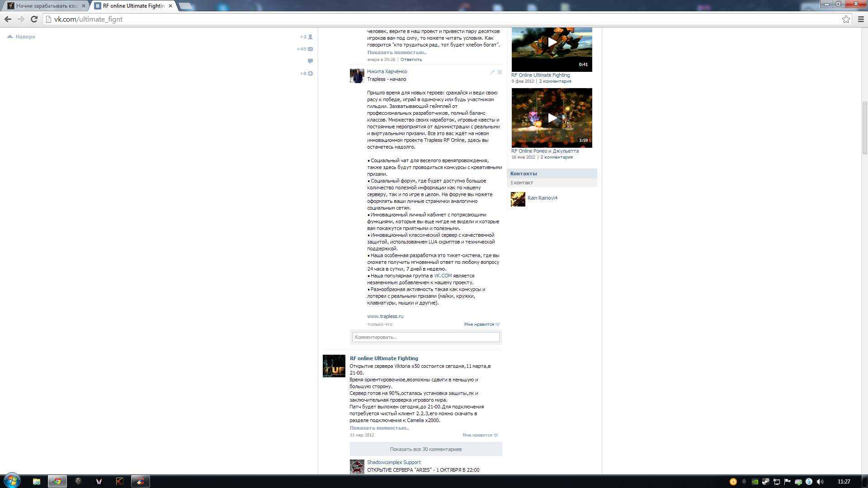Click Shadowcomplex Support avatar
Screen dimensions: 868x488
tap(357, 466)
